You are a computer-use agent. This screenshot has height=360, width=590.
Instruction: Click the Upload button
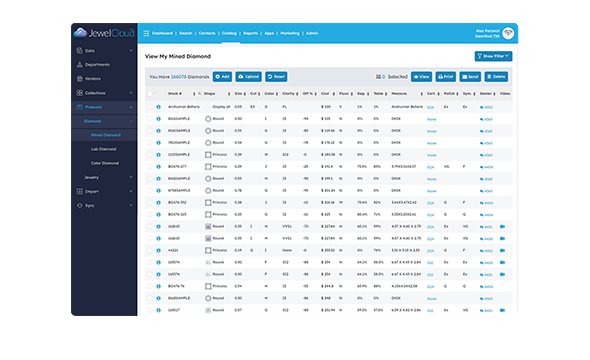(248, 77)
